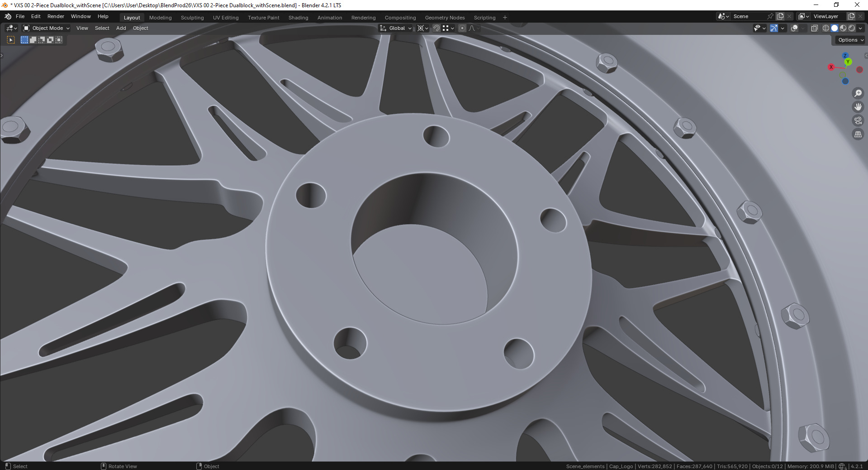Click the red X axis on navigation gizmo
Image resolution: width=868 pixels, height=470 pixels.
tap(831, 67)
